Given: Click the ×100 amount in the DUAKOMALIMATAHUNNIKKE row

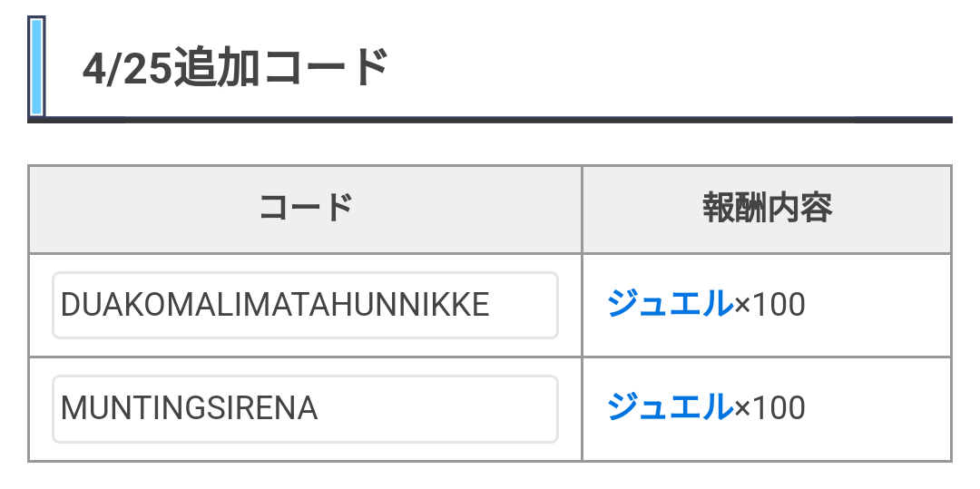Looking at the screenshot, I should 769,305.
